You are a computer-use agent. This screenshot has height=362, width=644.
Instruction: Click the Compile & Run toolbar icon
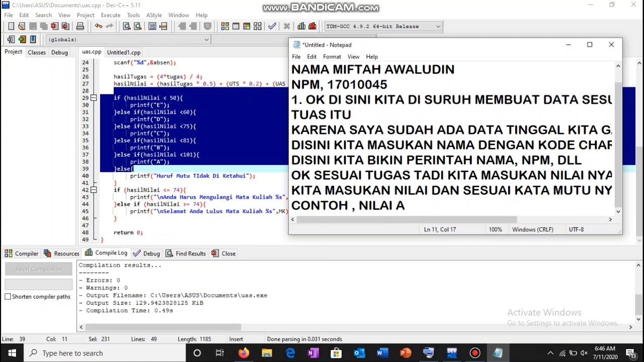click(247, 26)
